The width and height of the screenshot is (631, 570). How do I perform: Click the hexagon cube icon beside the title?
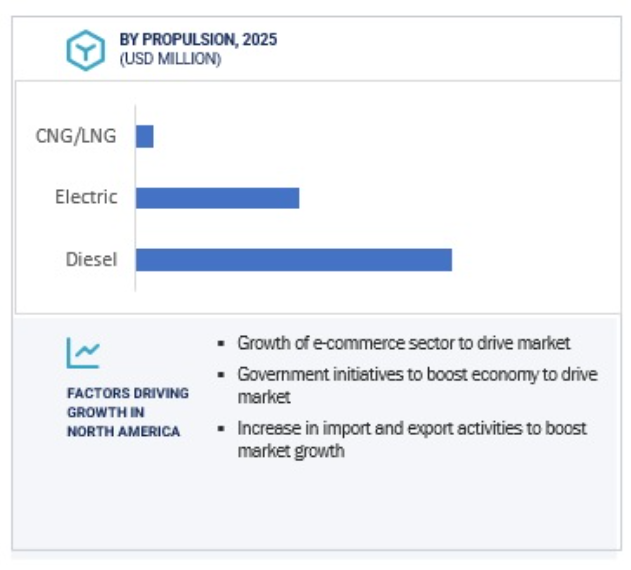[85, 50]
